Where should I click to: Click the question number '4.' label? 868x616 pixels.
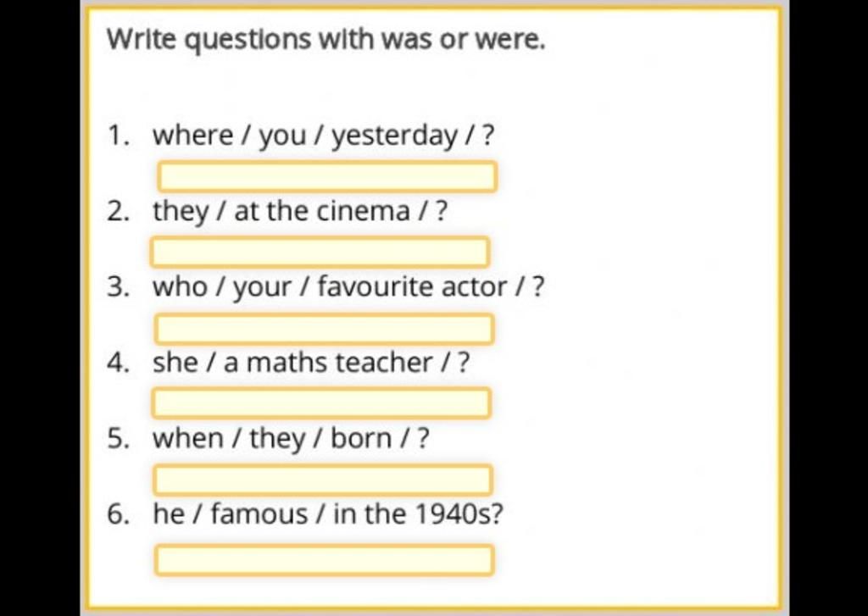(119, 363)
